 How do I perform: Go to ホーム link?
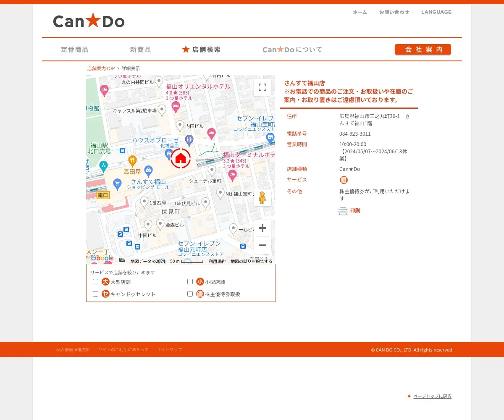coord(360,12)
